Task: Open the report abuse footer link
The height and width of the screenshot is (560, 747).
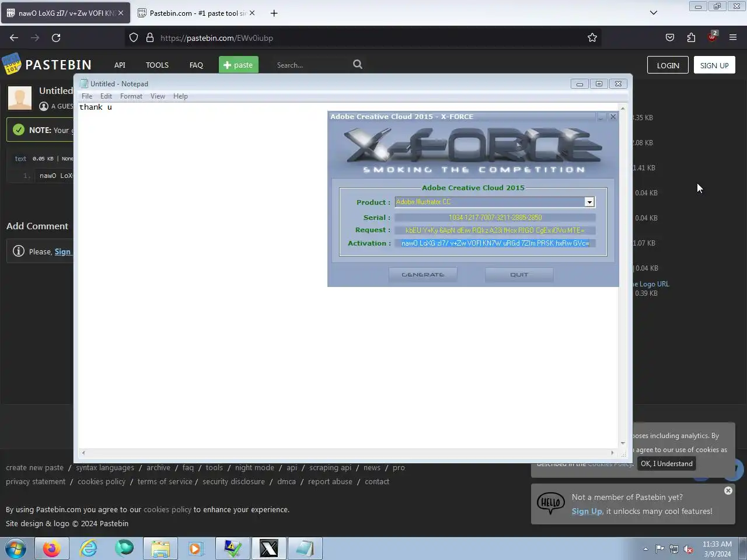Action: click(x=330, y=481)
